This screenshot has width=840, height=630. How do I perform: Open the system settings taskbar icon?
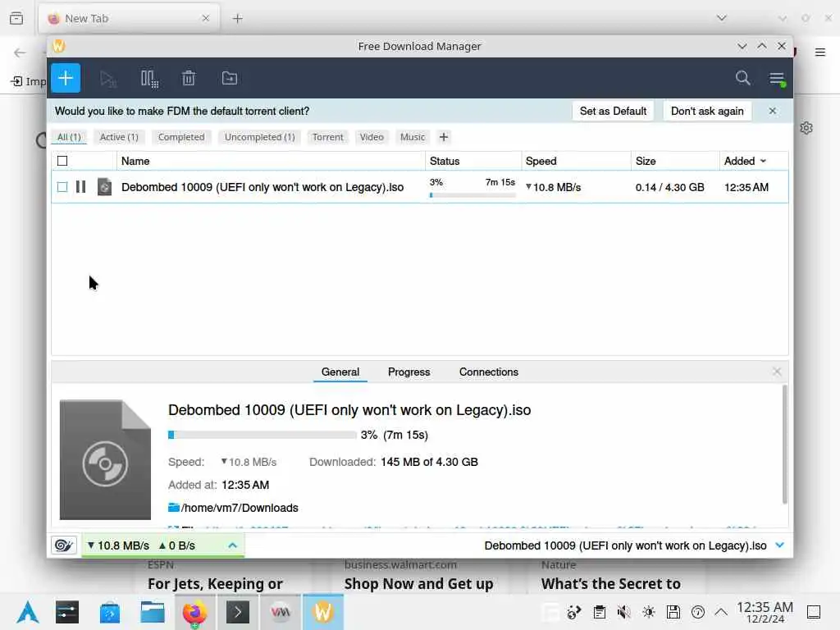coord(67,612)
